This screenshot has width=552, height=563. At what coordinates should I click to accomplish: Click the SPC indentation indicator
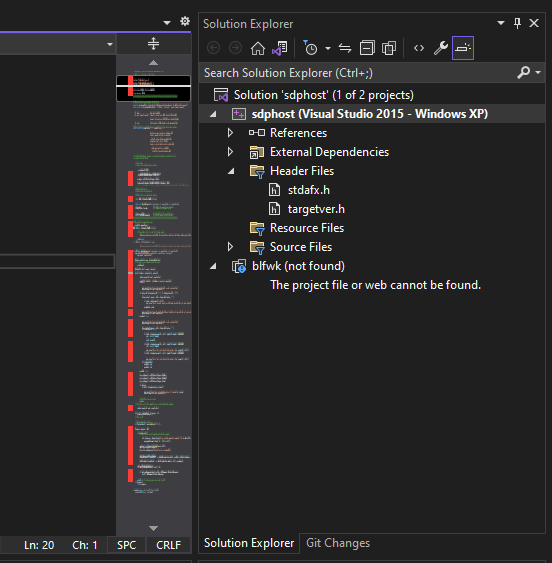coord(126,545)
